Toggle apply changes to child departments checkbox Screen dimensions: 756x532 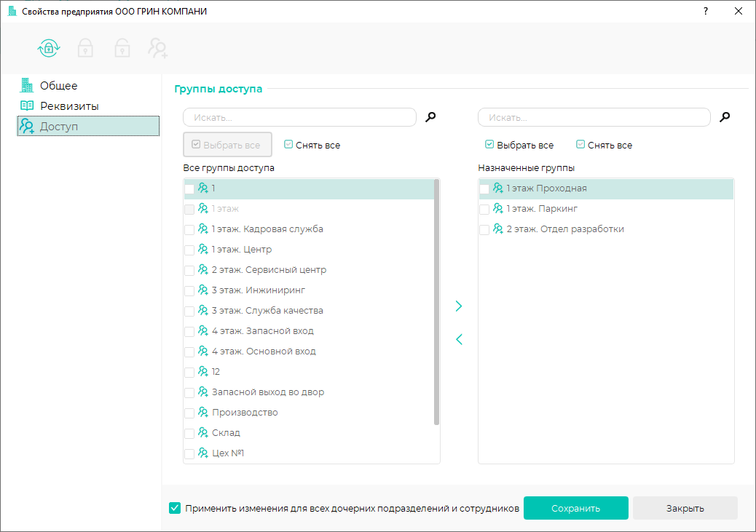(x=175, y=508)
